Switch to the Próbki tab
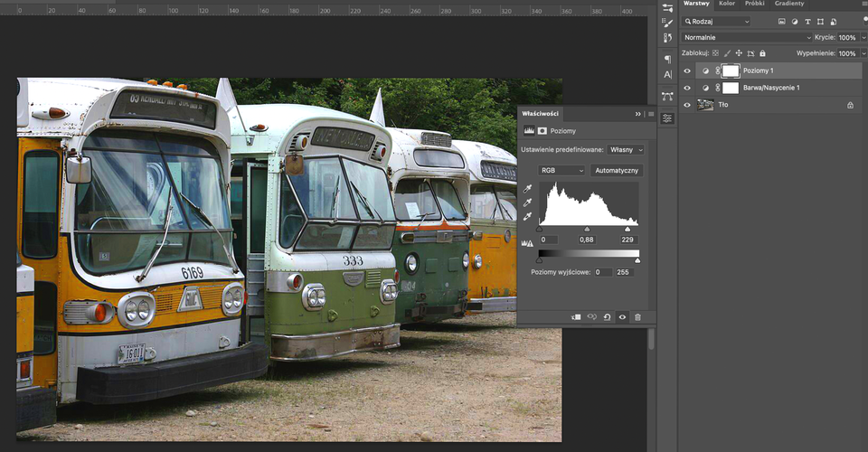868x452 pixels. pos(754,4)
